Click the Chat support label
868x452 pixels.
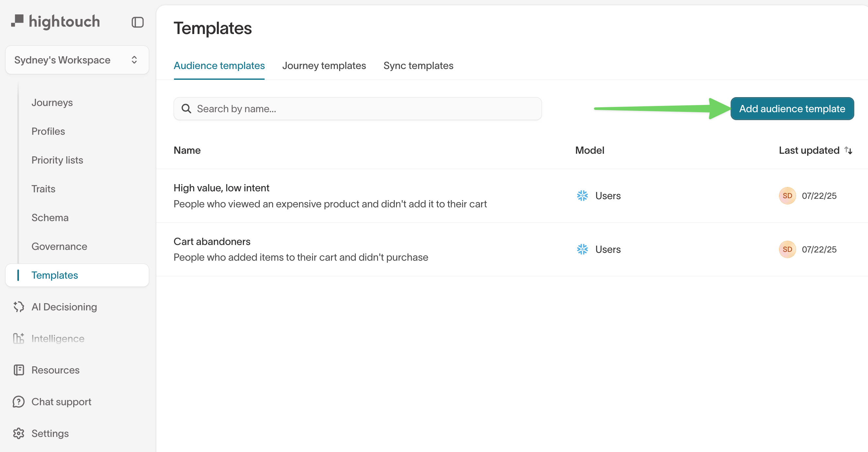pos(61,402)
